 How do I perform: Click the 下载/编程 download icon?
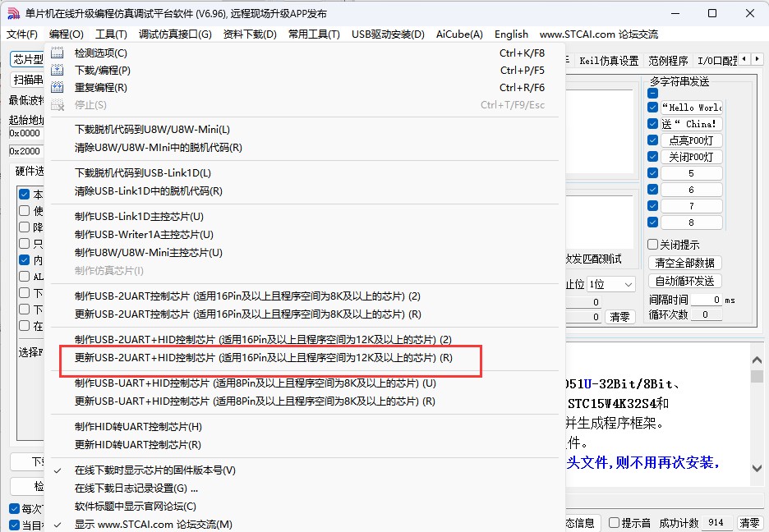point(58,71)
